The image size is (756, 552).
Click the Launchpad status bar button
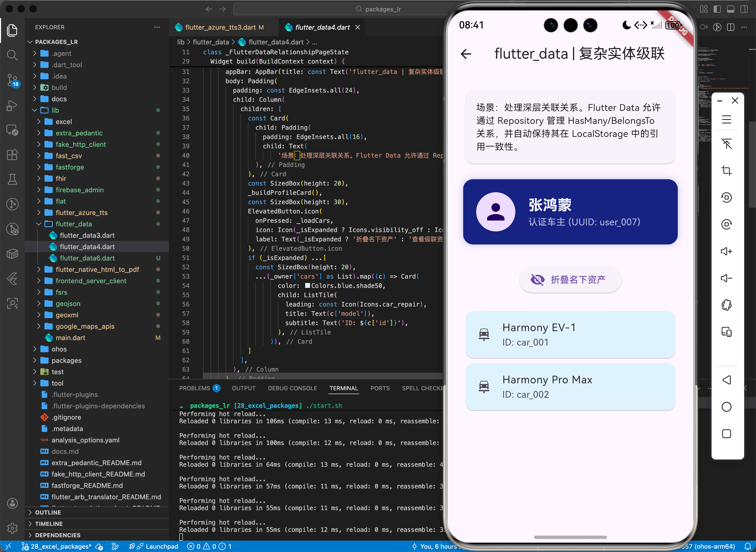pyautogui.click(x=162, y=546)
